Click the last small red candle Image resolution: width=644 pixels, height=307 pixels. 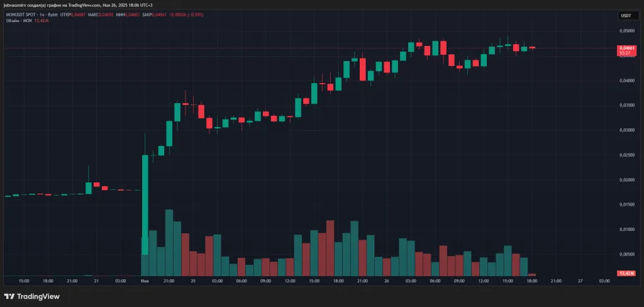pyautogui.click(x=532, y=47)
